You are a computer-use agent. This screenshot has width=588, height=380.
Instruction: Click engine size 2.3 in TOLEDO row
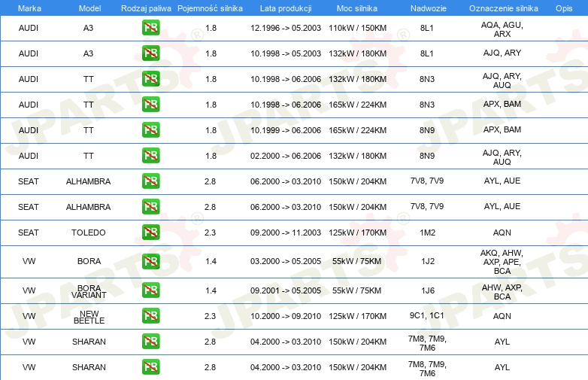tap(210, 233)
